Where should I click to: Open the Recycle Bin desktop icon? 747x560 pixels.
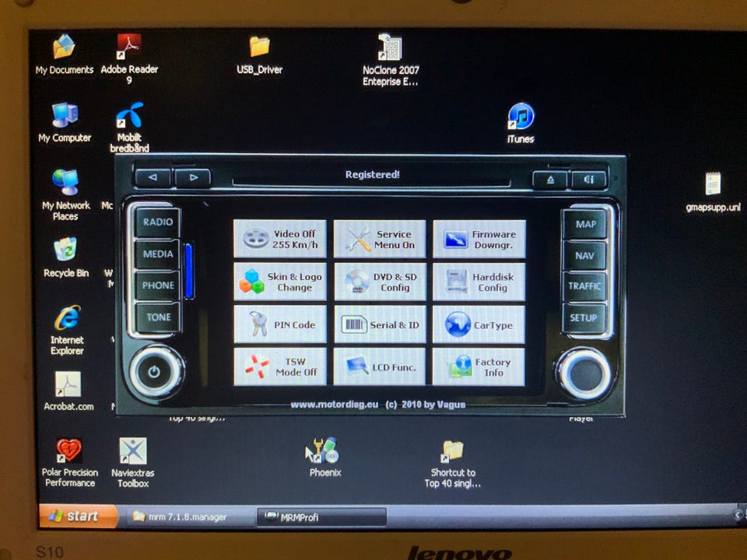click(x=65, y=257)
